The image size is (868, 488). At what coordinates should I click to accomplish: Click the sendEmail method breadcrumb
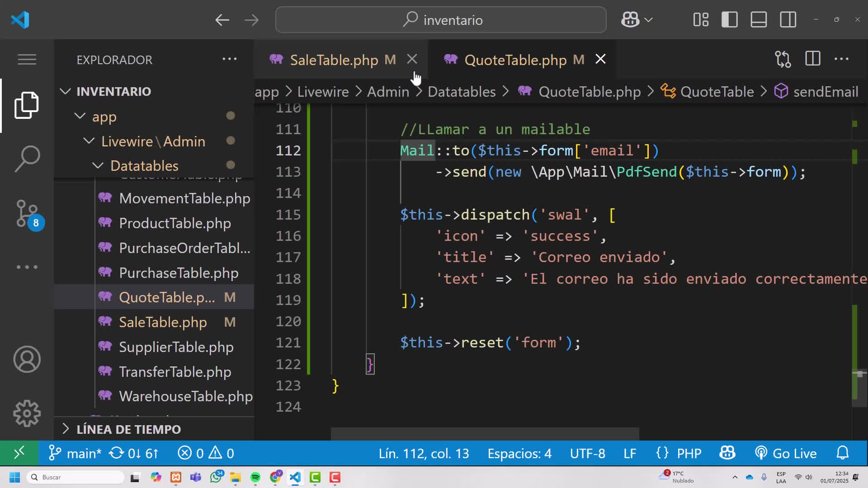[816, 92]
